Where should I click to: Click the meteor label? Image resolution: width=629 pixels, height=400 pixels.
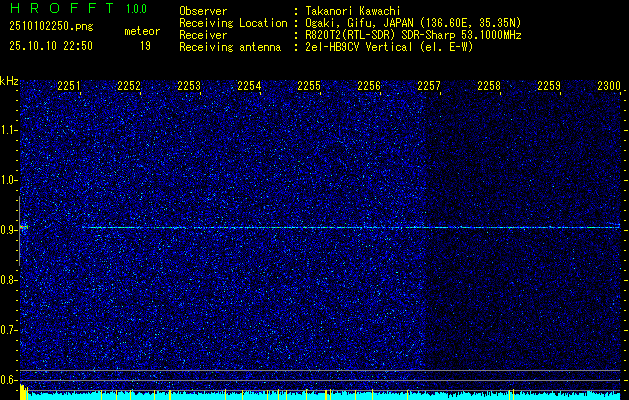click(142, 31)
